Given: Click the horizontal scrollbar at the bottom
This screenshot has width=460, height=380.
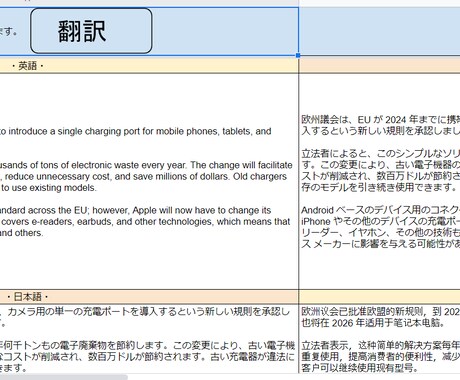Looking at the screenshot, I should (x=63, y=377).
